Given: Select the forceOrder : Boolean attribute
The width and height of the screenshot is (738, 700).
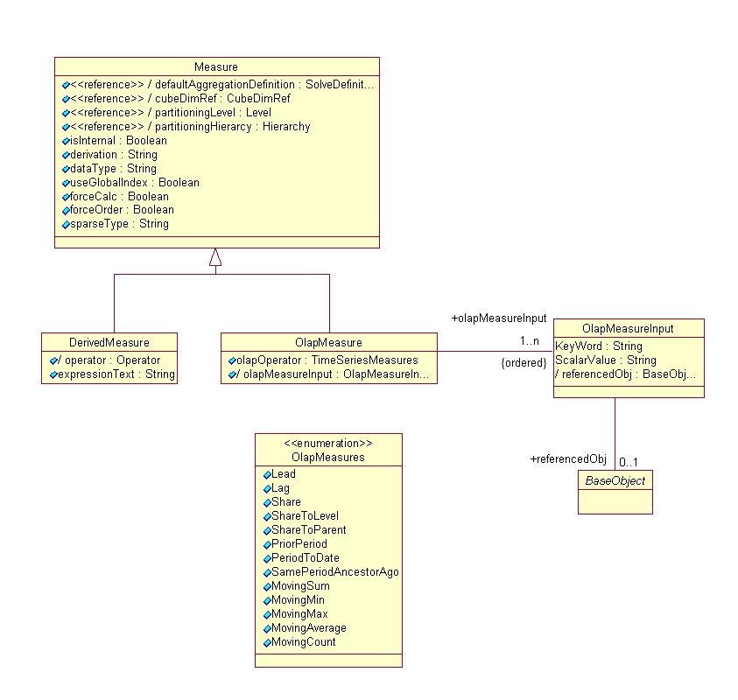Looking at the screenshot, I should 122,210.
